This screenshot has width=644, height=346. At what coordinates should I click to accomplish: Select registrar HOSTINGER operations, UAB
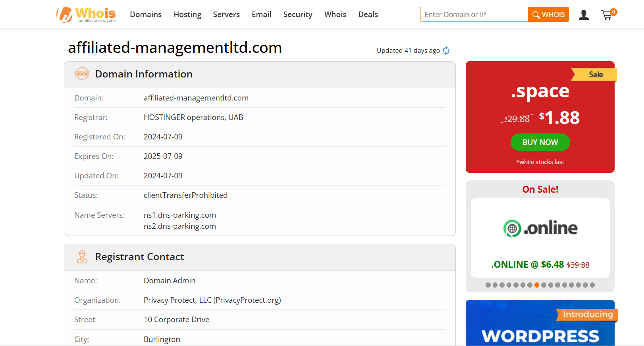193,117
